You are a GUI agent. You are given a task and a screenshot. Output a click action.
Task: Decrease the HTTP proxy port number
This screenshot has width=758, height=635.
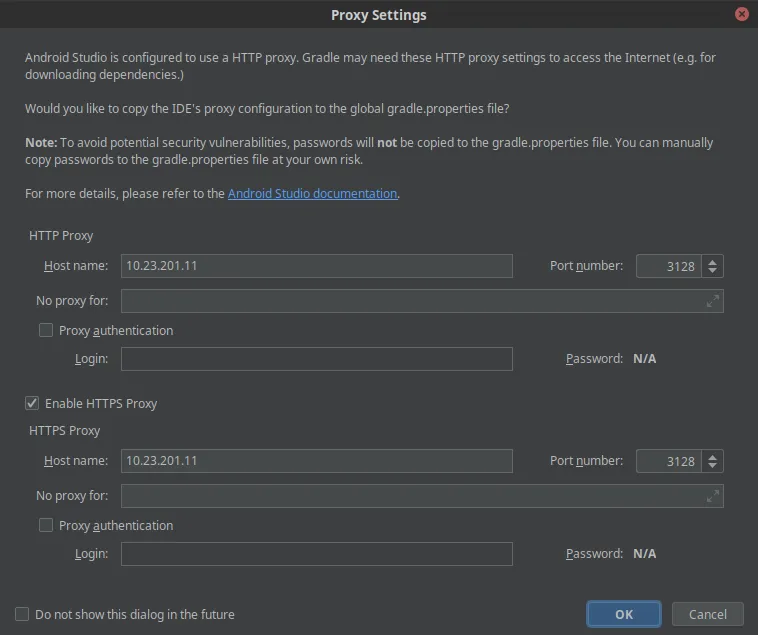(x=712, y=271)
